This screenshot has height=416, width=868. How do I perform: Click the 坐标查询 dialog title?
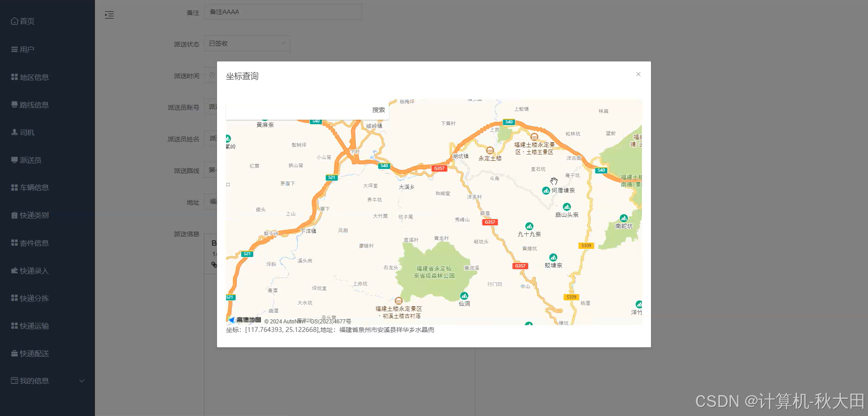coord(242,76)
